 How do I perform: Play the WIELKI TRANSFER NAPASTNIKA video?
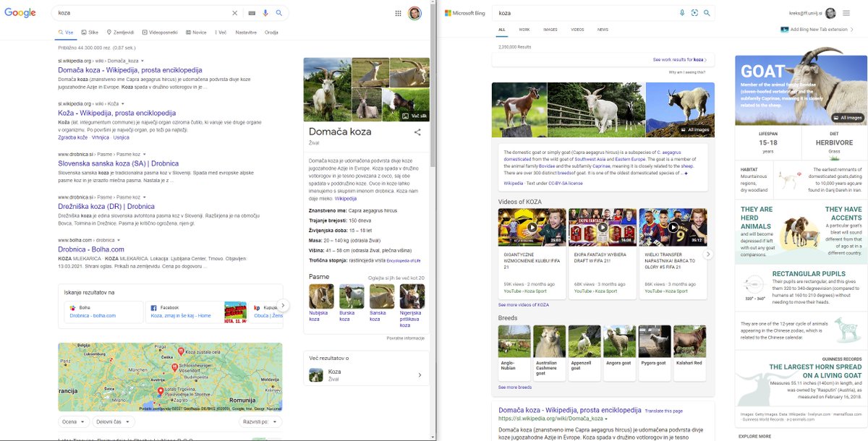point(673,227)
